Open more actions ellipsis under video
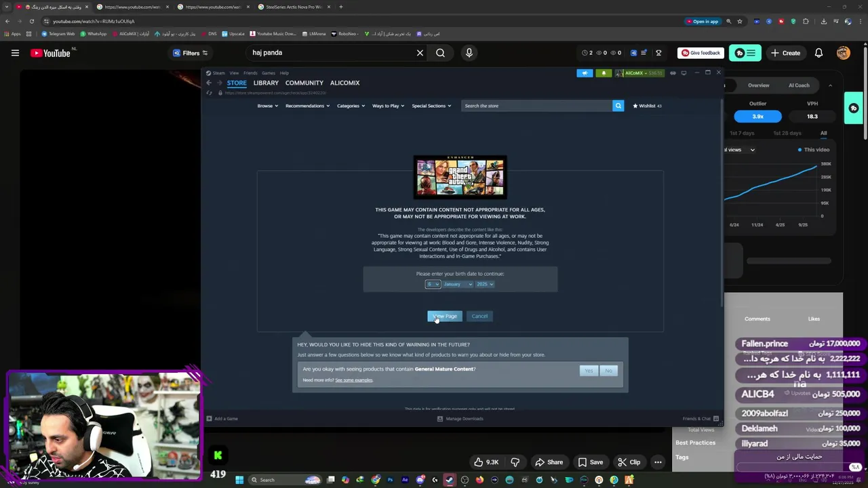The width and height of the screenshot is (868, 488). click(658, 462)
